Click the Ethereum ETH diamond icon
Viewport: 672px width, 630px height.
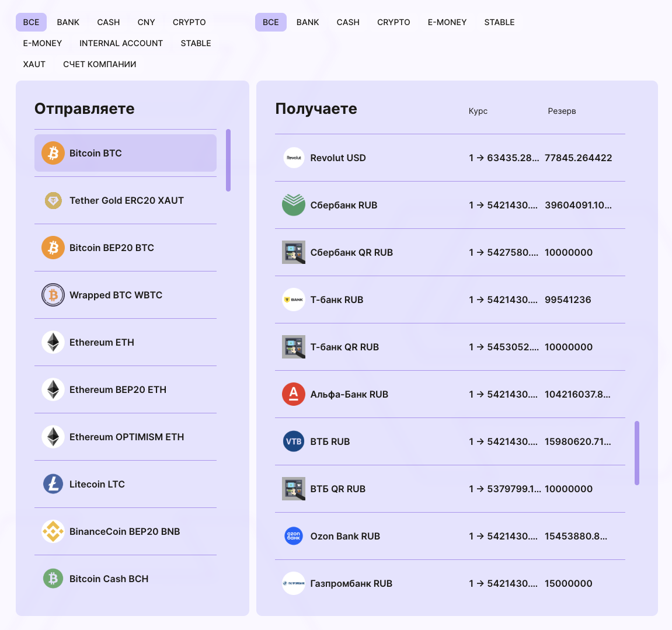(x=53, y=342)
